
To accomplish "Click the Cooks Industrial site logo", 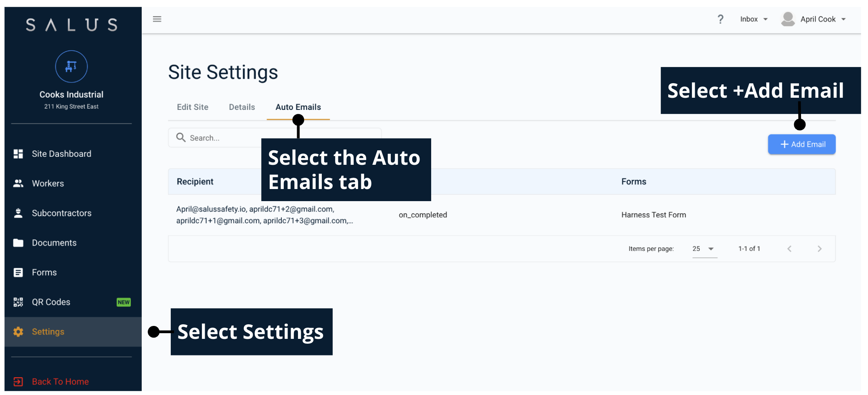I will coord(71,67).
